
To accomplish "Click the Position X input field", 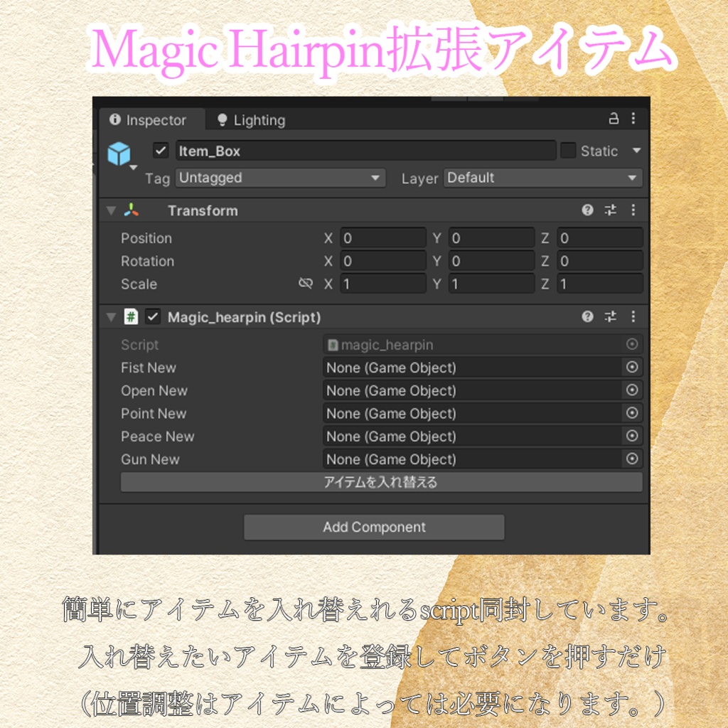I will pyautogui.click(x=382, y=237).
